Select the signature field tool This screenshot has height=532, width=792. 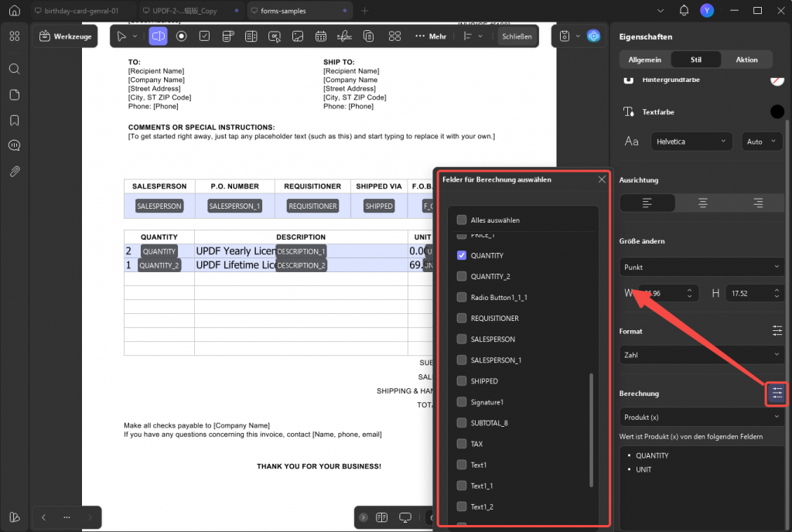click(344, 36)
